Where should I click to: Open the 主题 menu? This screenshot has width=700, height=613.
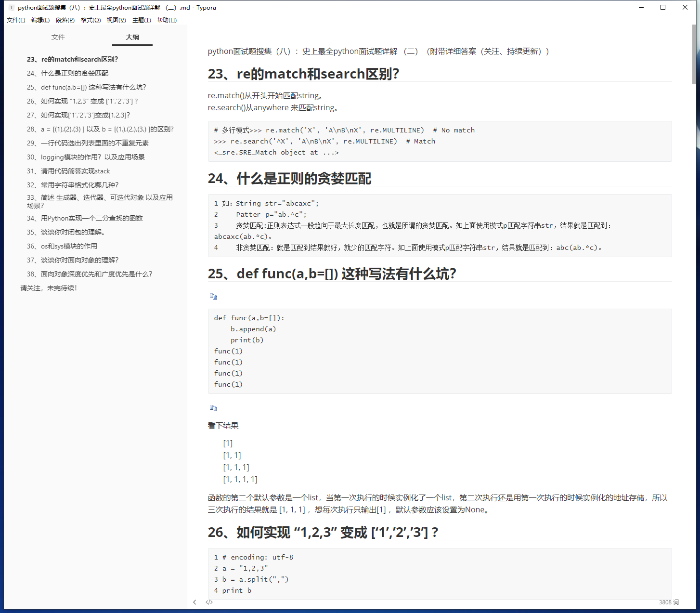click(142, 20)
